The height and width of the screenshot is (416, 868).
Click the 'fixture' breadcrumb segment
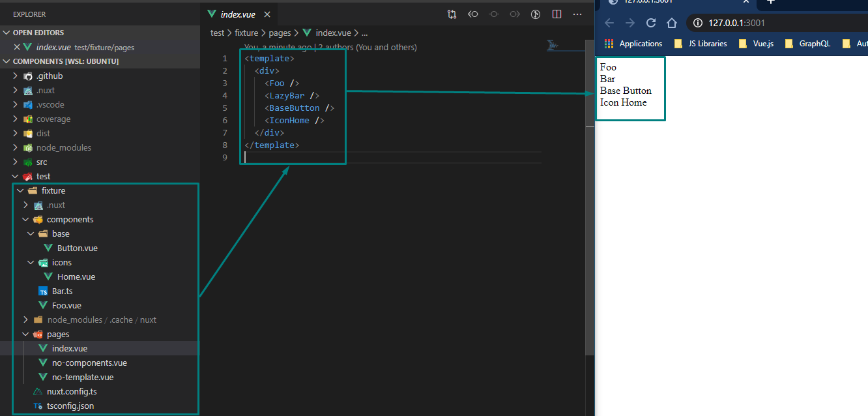[246, 33]
